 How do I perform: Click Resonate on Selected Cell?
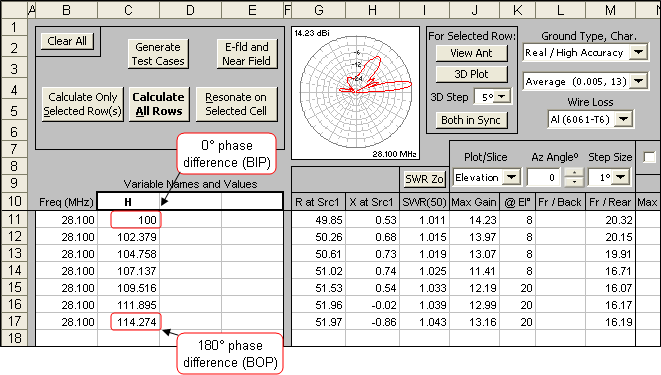pos(236,104)
